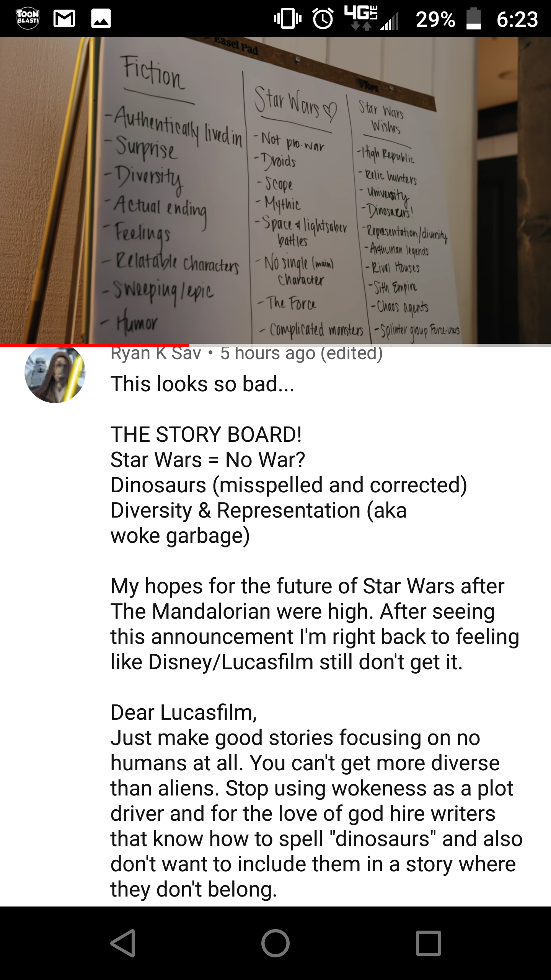
Task: Tap the '5 hours ago (edited)' timestamp
Action: click(302, 353)
